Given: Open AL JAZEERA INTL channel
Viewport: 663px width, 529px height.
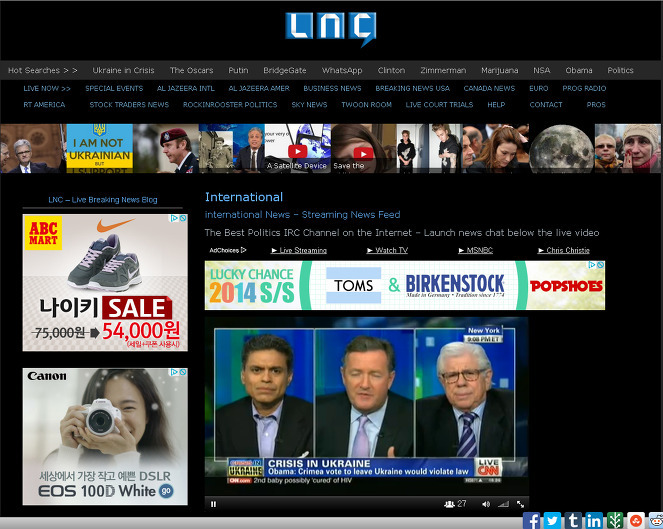Looking at the screenshot, I should pos(186,88).
